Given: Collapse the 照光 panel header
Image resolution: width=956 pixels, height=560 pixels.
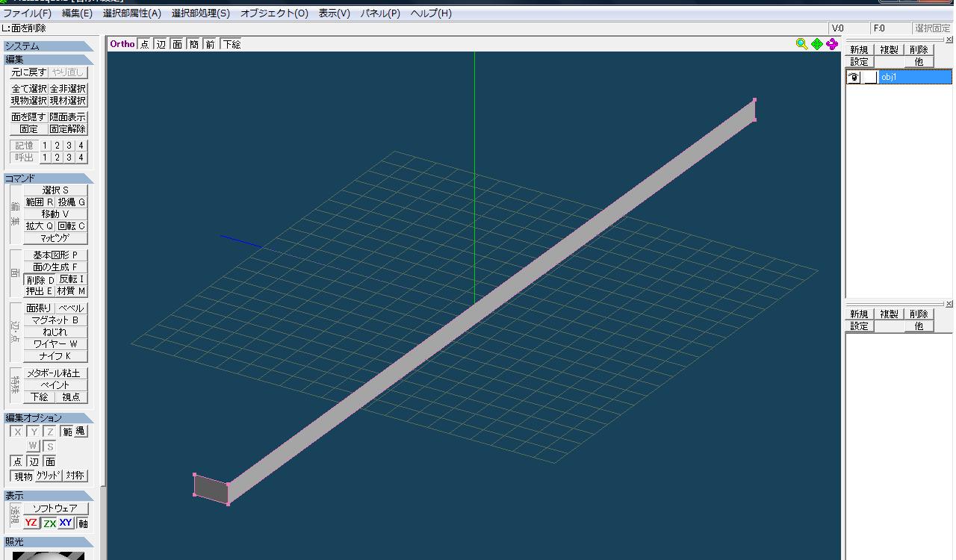Looking at the screenshot, I should click(49, 542).
